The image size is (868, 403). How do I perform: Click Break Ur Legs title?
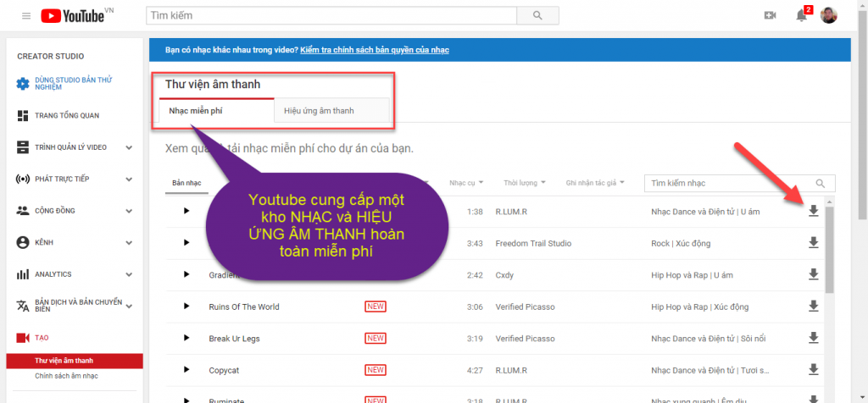coord(234,339)
